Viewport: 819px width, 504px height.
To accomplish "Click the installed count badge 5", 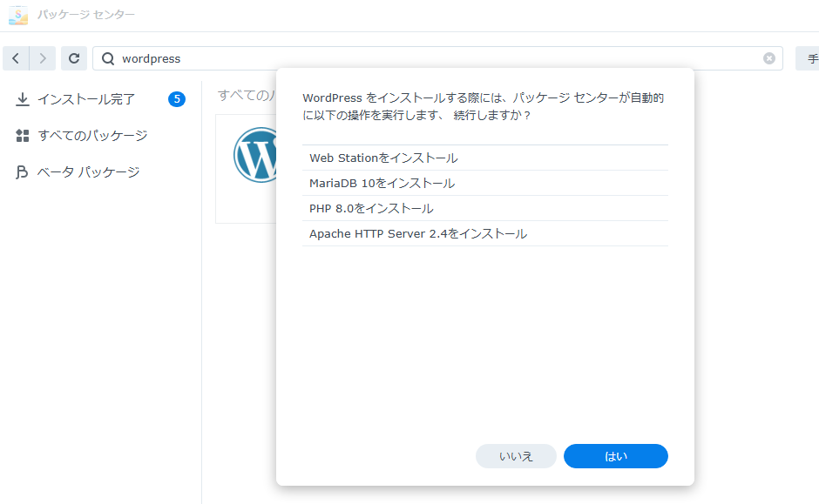I will coord(177,99).
